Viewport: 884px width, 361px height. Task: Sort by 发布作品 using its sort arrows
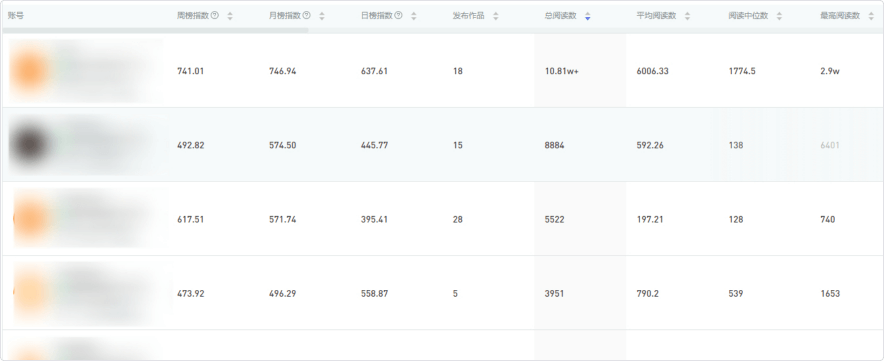pyautogui.click(x=496, y=16)
